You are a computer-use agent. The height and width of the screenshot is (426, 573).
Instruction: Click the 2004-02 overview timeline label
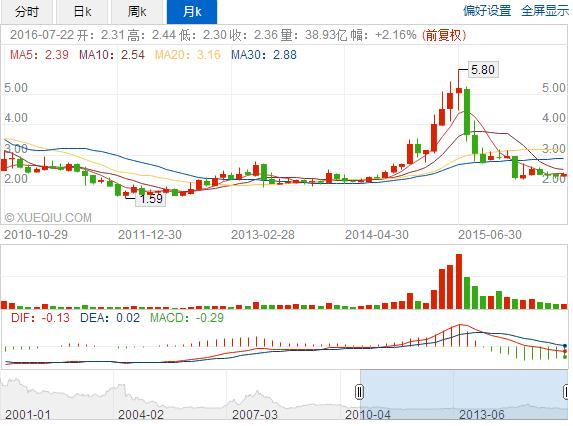(141, 415)
